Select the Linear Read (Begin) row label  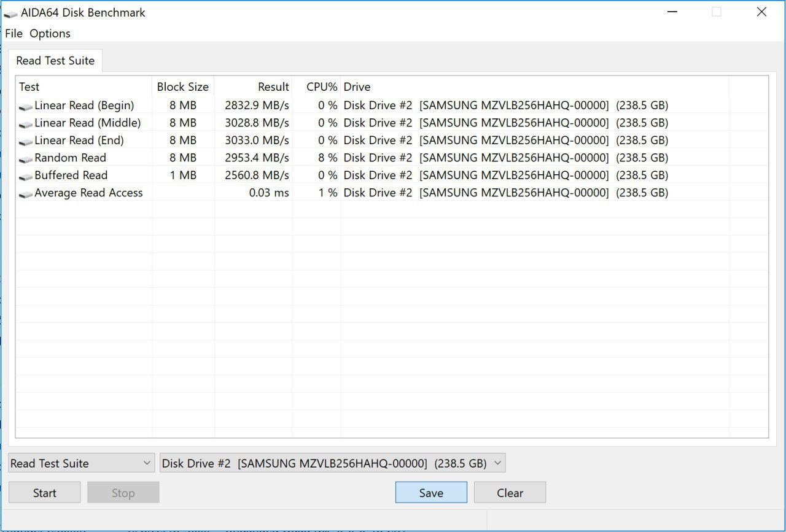point(84,105)
